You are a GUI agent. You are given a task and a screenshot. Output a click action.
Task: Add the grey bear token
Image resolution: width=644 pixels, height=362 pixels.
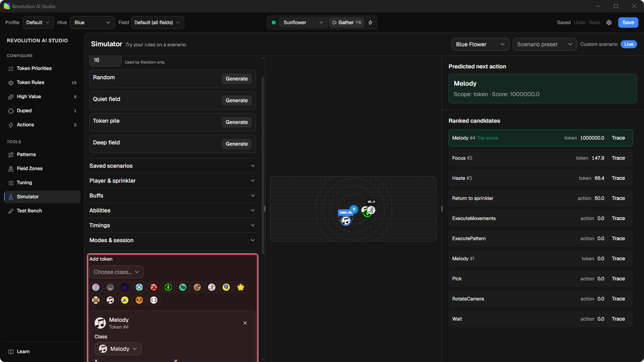tap(110, 287)
